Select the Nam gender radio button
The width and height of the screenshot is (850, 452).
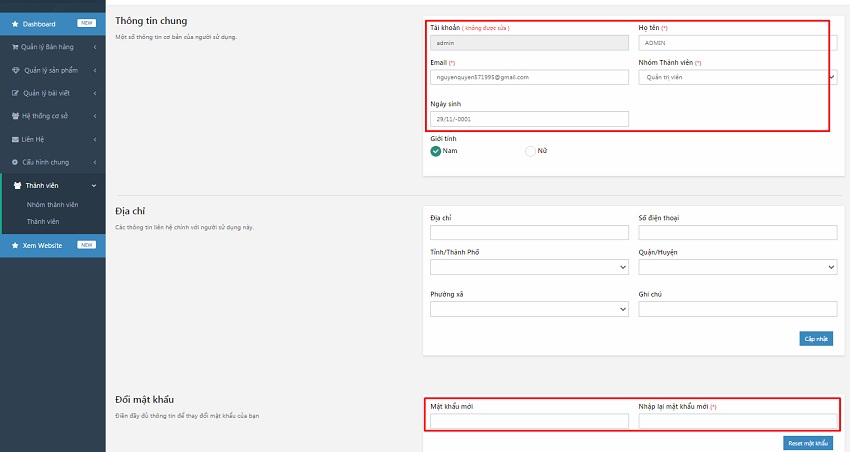pos(436,151)
